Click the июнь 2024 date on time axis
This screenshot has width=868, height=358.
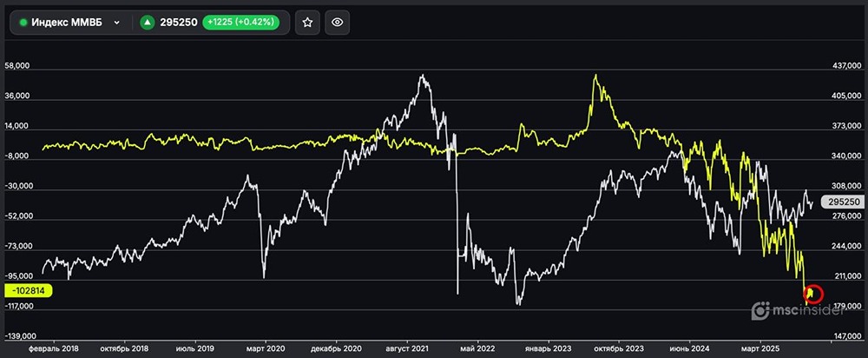click(689, 349)
